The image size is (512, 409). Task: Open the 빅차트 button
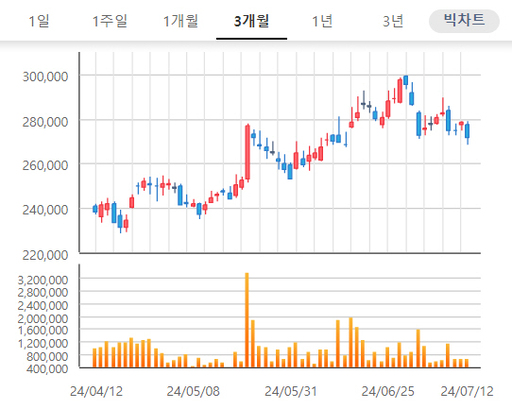[x=464, y=21]
